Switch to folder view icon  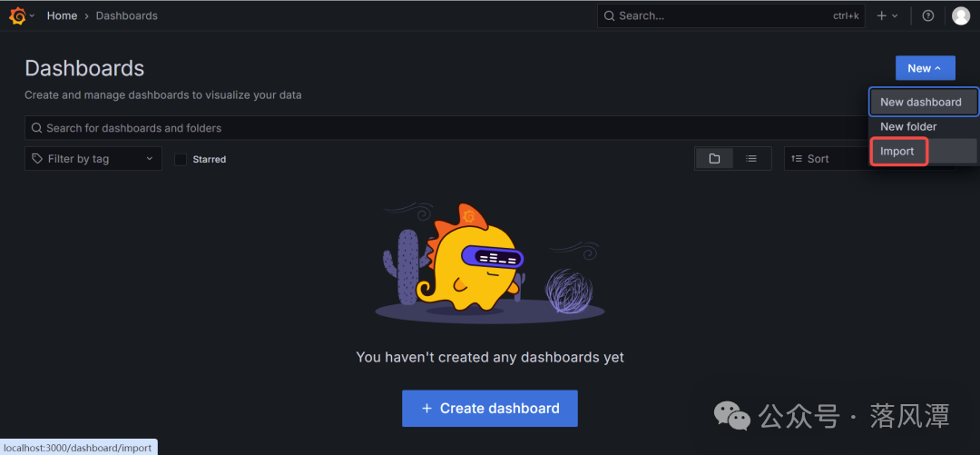tap(714, 158)
